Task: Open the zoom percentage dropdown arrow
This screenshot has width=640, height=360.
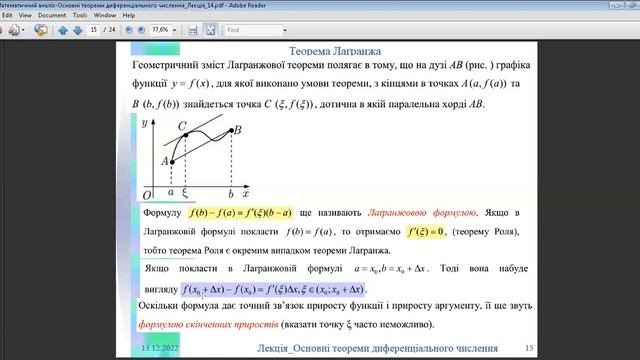Action: [x=174, y=30]
